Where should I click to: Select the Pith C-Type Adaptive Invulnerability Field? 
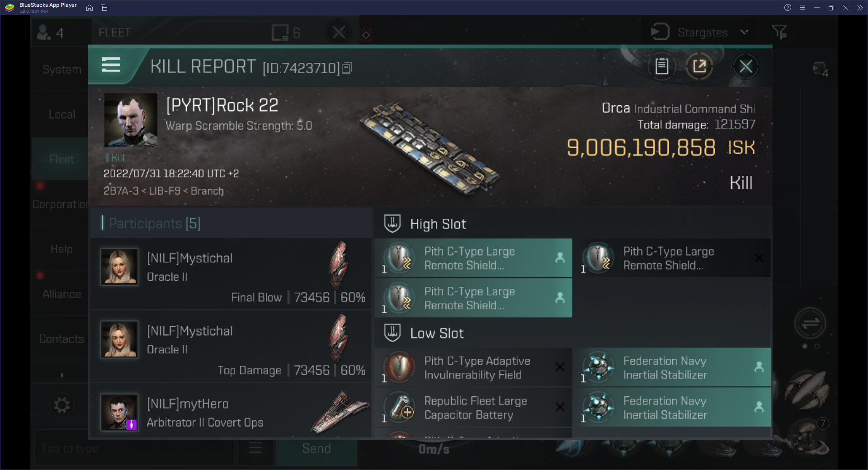(473, 367)
